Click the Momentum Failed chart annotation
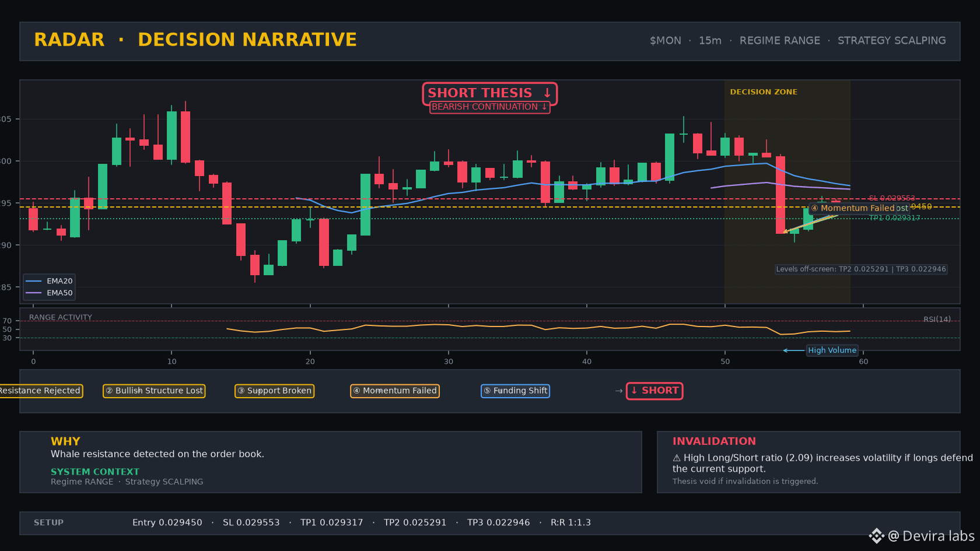980x551 pixels. 852,208
